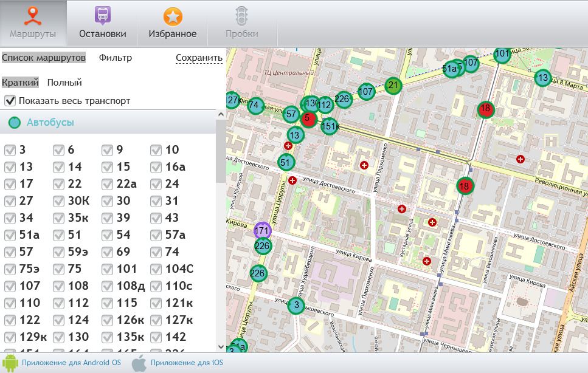Screen dimensions: 588x373
Task: Toggle route 104С checkbox
Action: [156, 269]
